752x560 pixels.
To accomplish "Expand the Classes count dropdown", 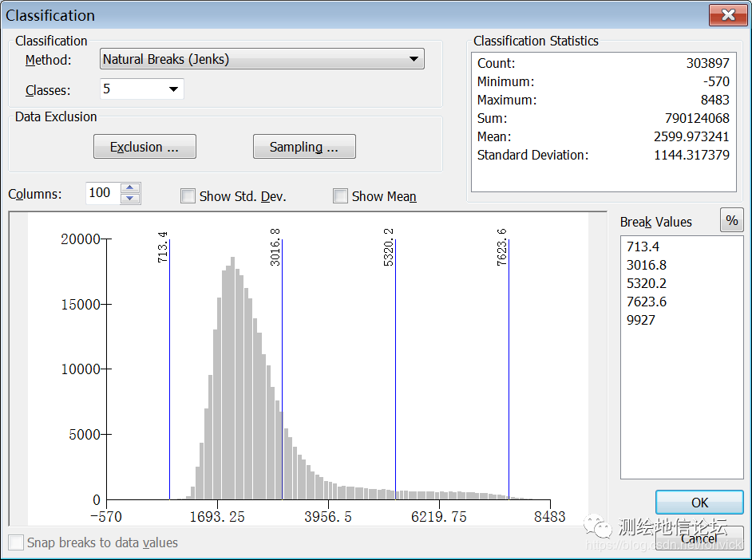I will (173, 89).
